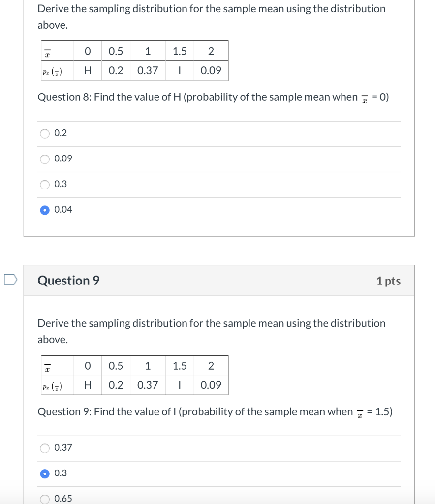Click the 0.37 probability cell in the top table
435x504 pixels.
147,70
